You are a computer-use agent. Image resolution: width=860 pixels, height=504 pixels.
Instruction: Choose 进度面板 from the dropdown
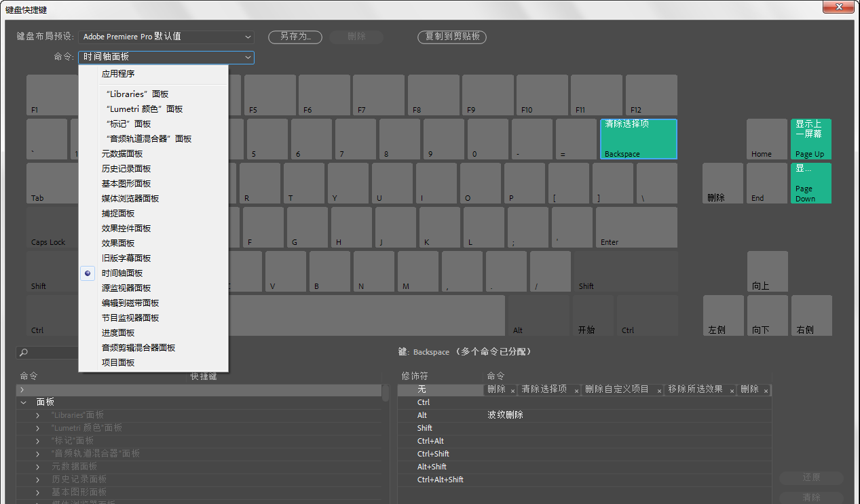pyautogui.click(x=153, y=332)
